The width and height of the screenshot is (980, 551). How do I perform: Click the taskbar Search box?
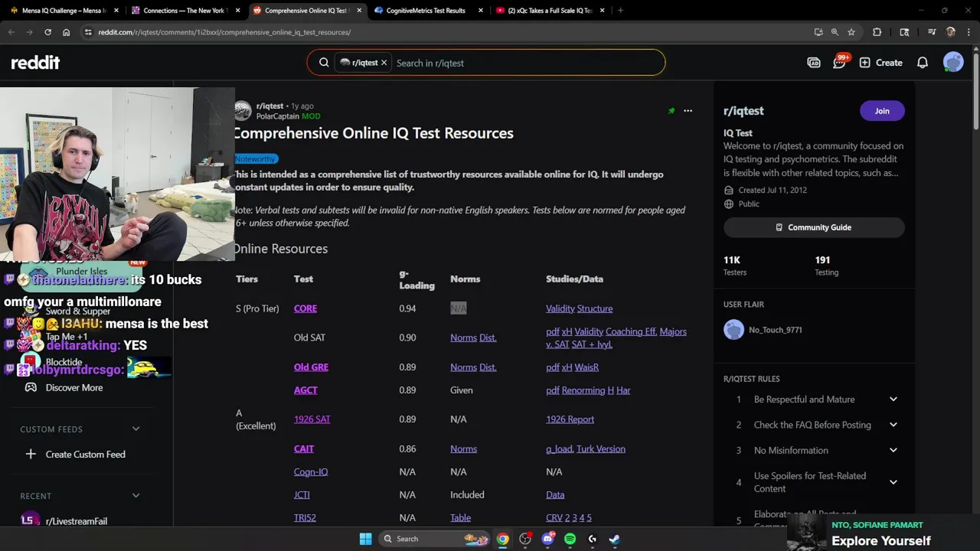[434, 539]
